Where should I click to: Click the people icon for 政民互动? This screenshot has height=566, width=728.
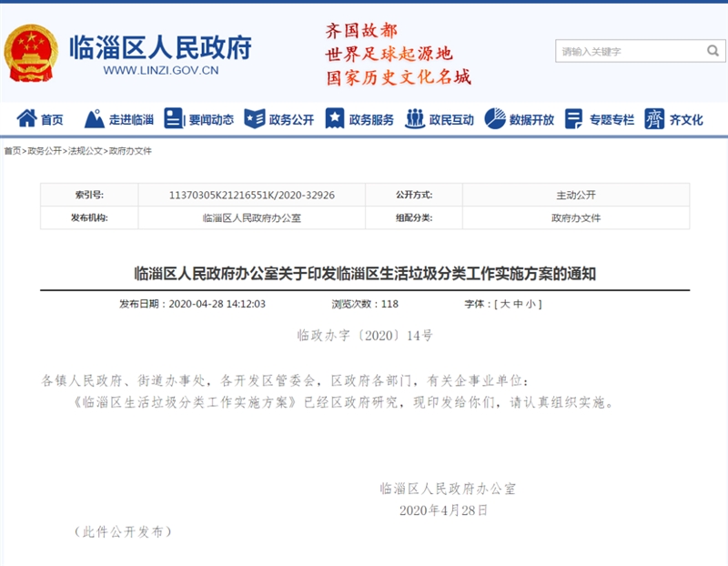[415, 119]
